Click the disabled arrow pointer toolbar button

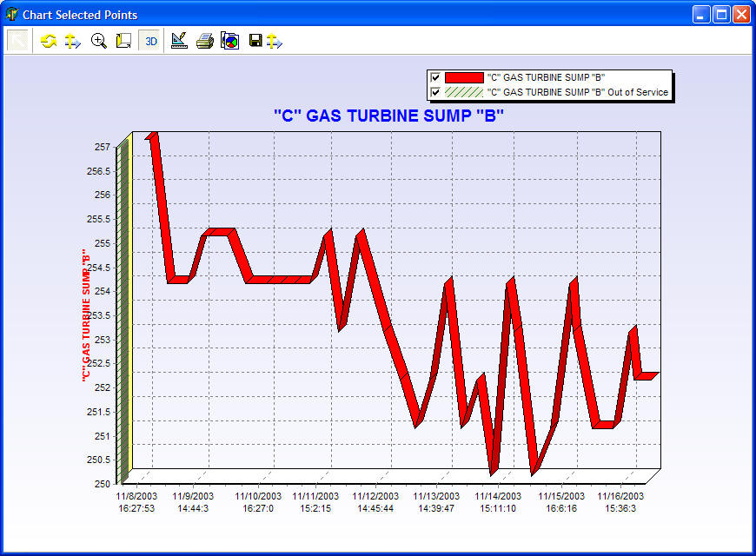[x=18, y=41]
